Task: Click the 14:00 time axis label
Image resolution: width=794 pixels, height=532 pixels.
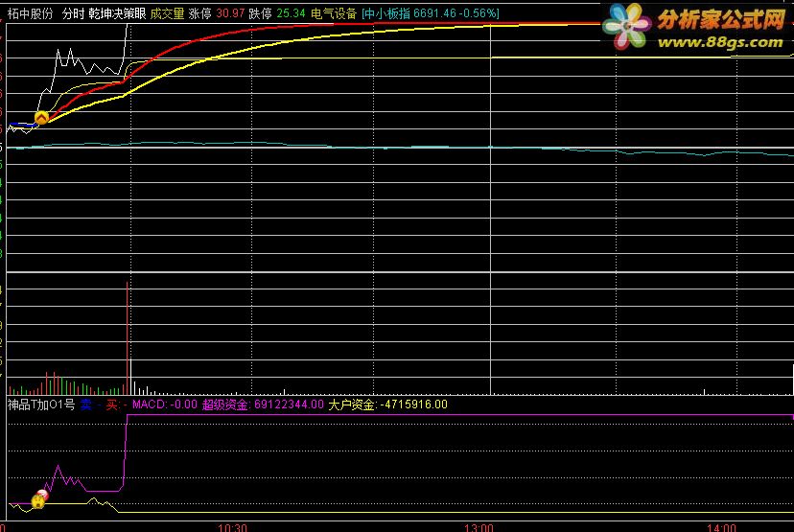Action: point(721,527)
